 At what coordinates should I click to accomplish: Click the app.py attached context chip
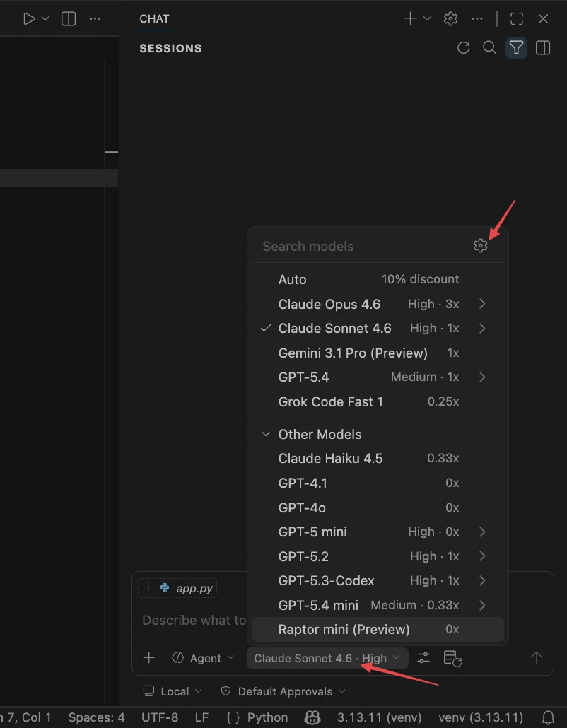tap(187, 588)
